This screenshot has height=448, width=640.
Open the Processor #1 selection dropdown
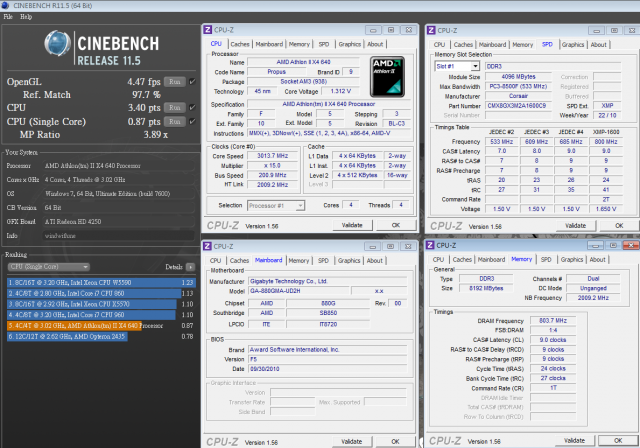coord(276,206)
